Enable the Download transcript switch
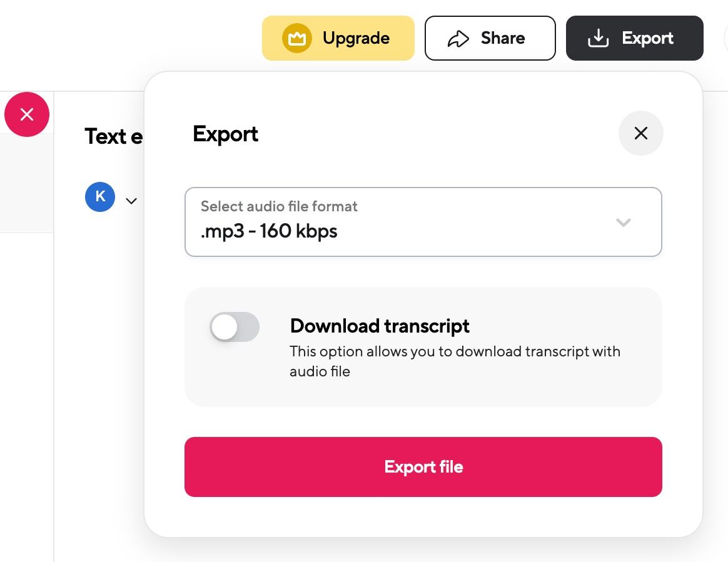 235,327
